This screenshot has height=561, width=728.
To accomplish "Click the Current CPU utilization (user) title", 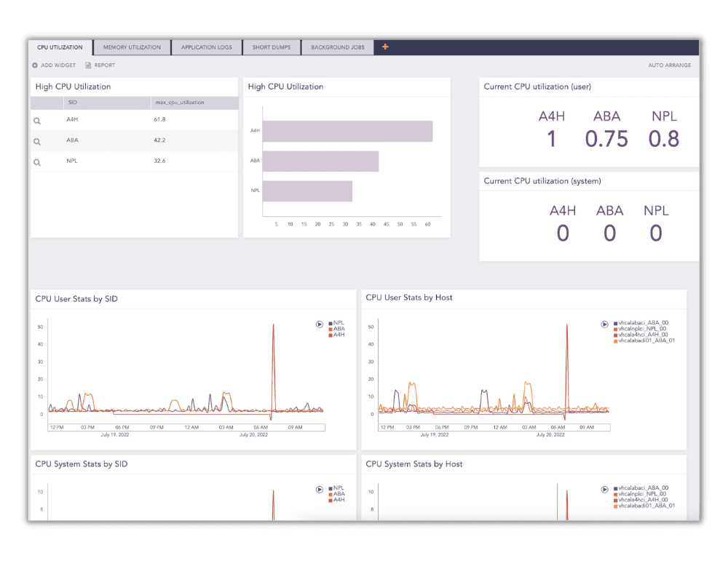I will point(537,87).
